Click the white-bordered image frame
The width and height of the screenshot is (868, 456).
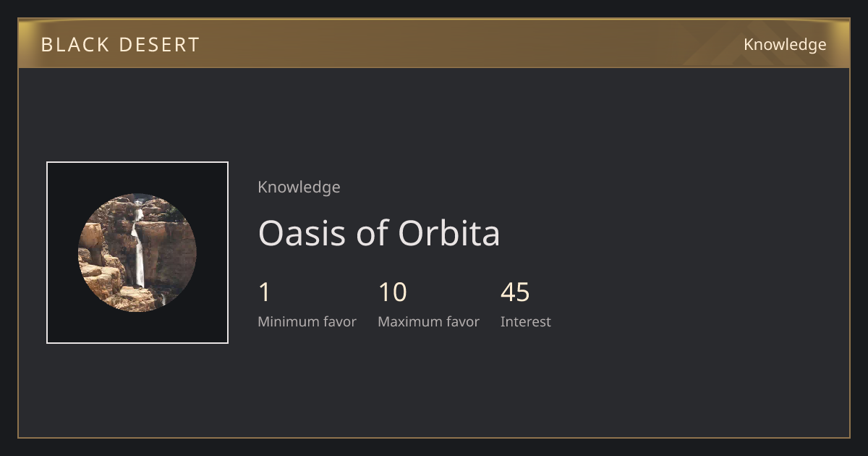coord(137,253)
